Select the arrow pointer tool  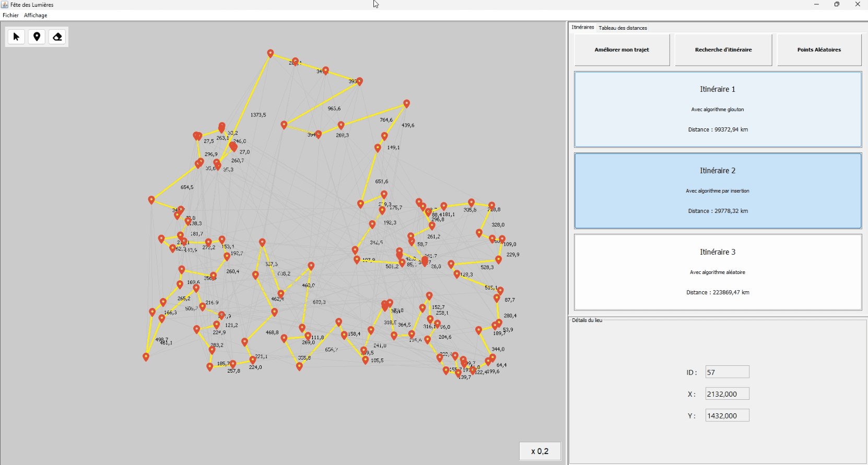point(16,37)
